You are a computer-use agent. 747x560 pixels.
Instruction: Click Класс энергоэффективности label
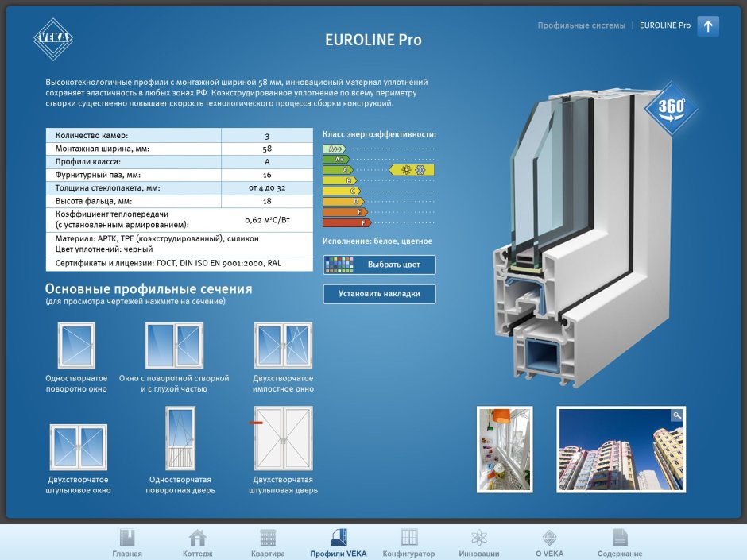pyautogui.click(x=379, y=134)
